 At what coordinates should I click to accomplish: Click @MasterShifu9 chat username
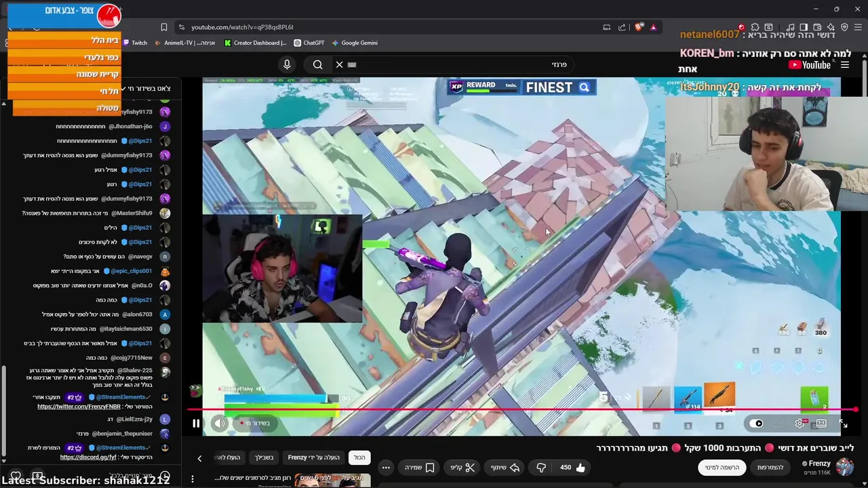click(132, 213)
